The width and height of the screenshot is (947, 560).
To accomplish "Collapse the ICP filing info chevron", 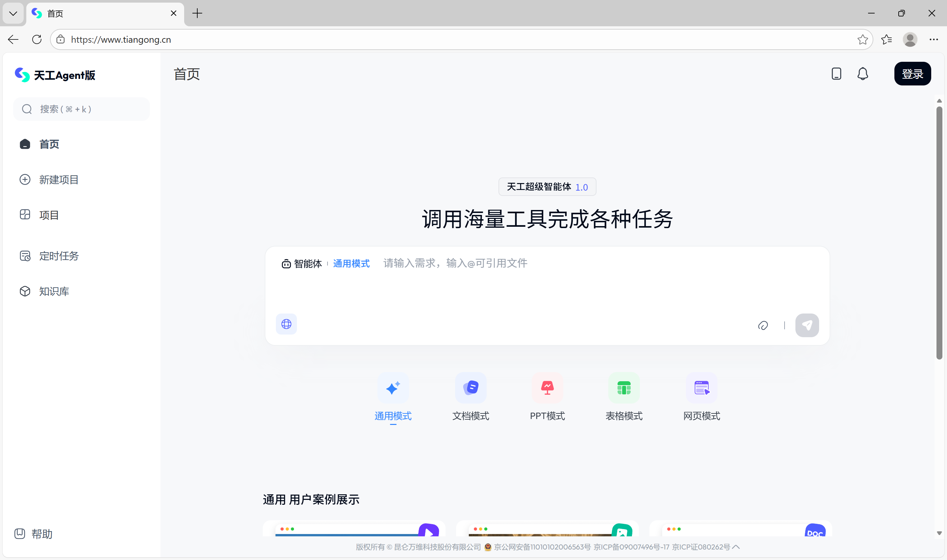I will pos(735,547).
